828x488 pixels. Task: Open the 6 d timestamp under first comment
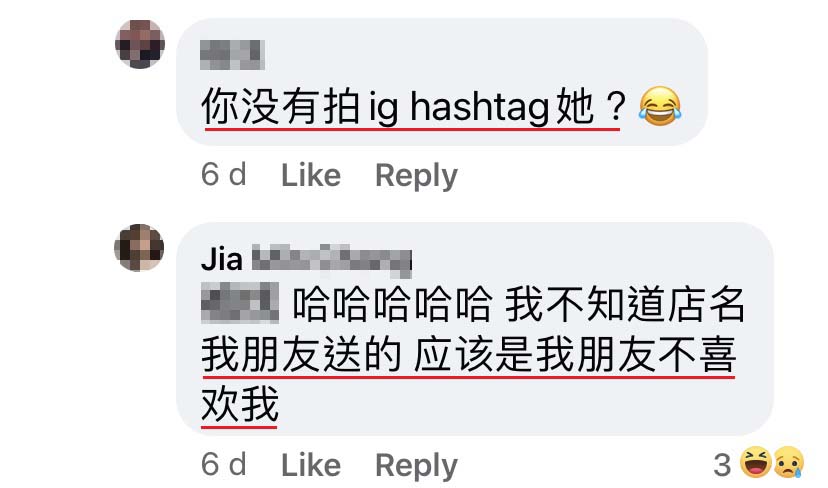pos(223,174)
